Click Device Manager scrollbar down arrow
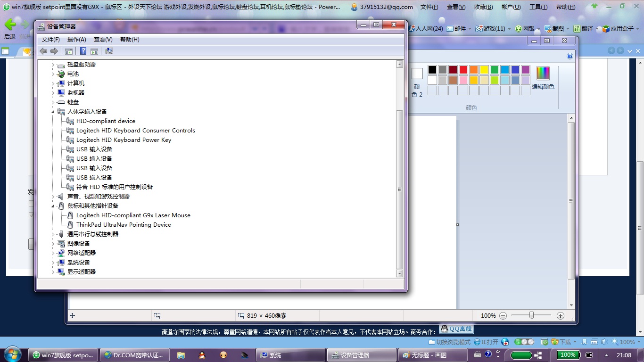 [400, 273]
